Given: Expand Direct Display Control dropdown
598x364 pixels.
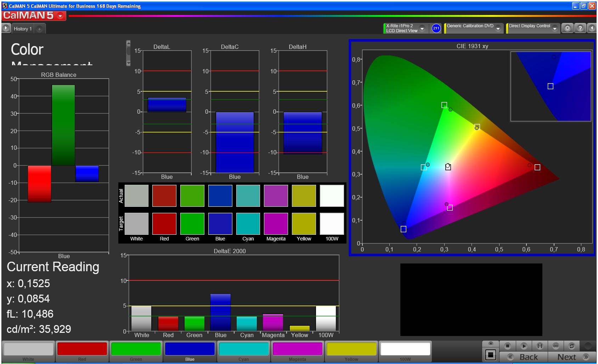Looking at the screenshot, I should [x=555, y=29].
